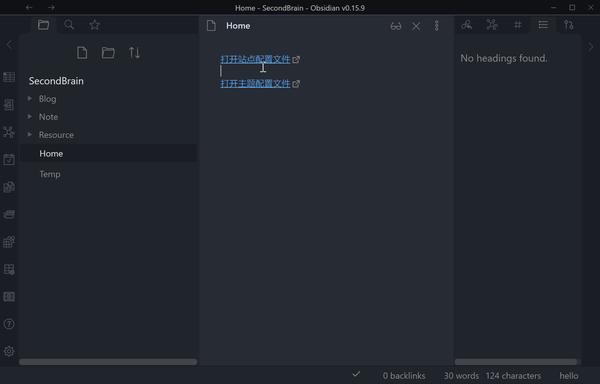Collapse the right sidebar with the chevron
Image resolution: width=600 pixels, height=384 pixels.
[x=590, y=47]
